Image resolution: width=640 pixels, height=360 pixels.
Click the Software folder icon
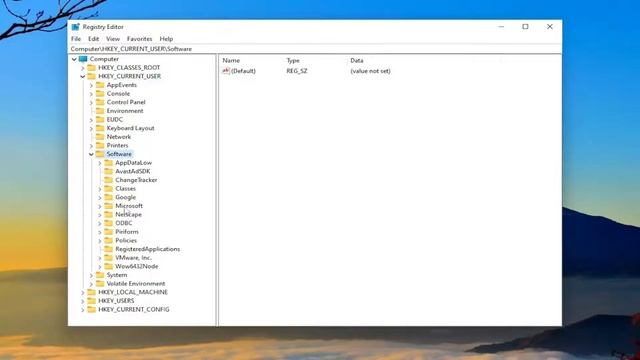[x=100, y=154]
